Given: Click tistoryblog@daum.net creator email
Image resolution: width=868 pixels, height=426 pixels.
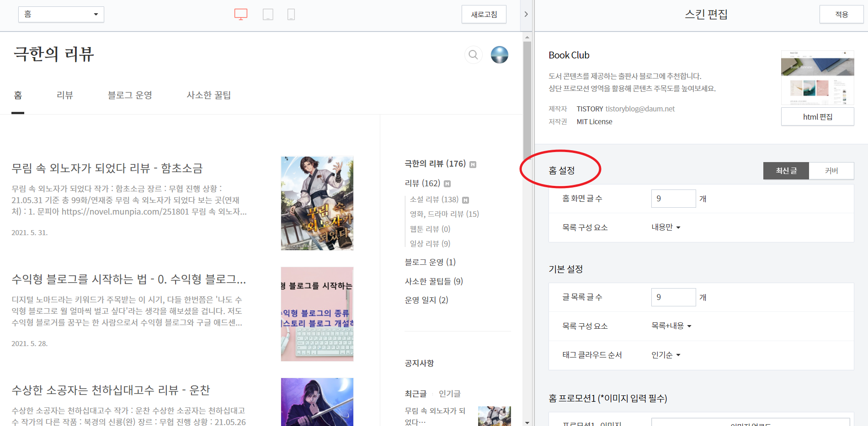Looking at the screenshot, I should click(640, 109).
